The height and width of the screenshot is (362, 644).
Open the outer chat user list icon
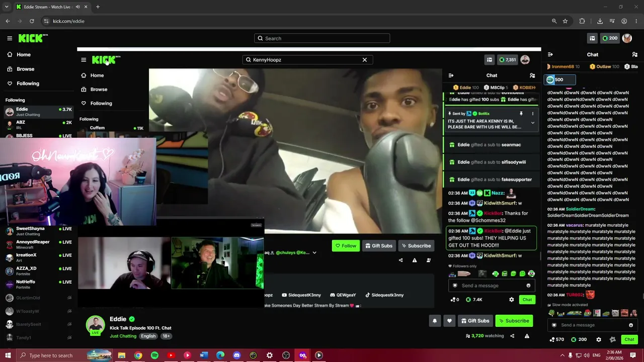point(635,54)
